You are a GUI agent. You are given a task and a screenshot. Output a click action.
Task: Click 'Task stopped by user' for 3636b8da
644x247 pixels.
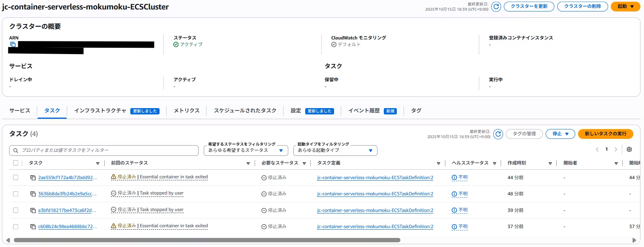tap(161, 193)
